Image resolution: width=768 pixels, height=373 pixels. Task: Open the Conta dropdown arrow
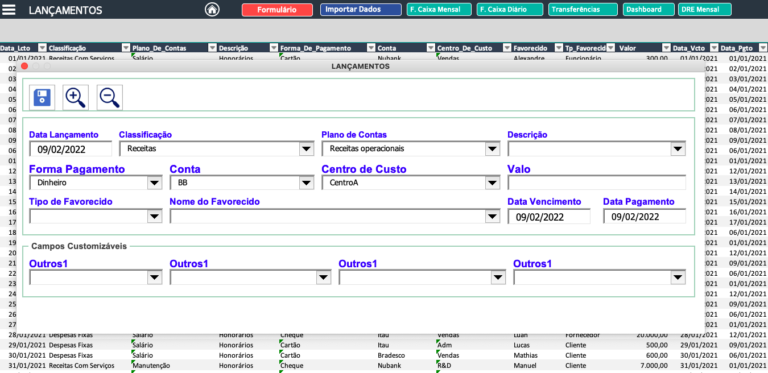[306, 183]
